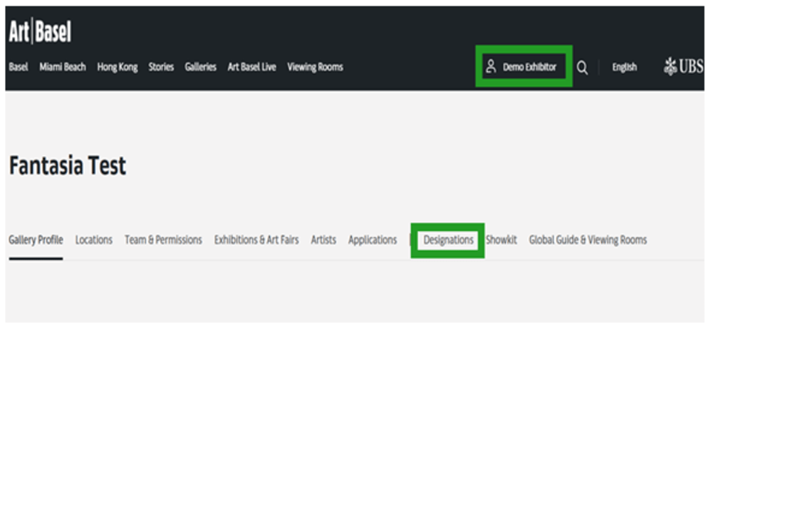The height and width of the screenshot is (508, 812).
Task: Open Viewing Rooms in the top navigation
Action: (315, 67)
